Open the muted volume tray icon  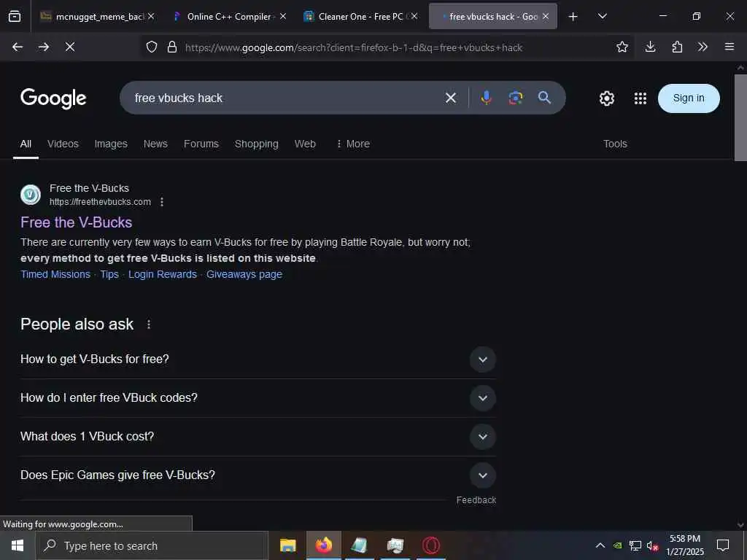coord(652,545)
